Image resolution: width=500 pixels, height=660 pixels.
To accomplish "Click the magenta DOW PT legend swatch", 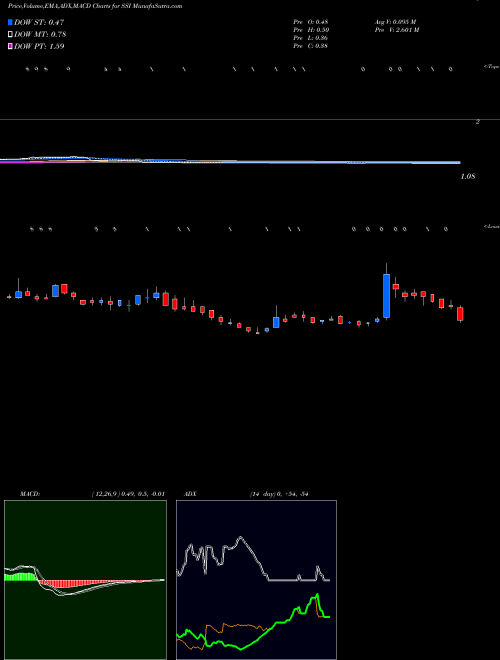I will 11,46.
